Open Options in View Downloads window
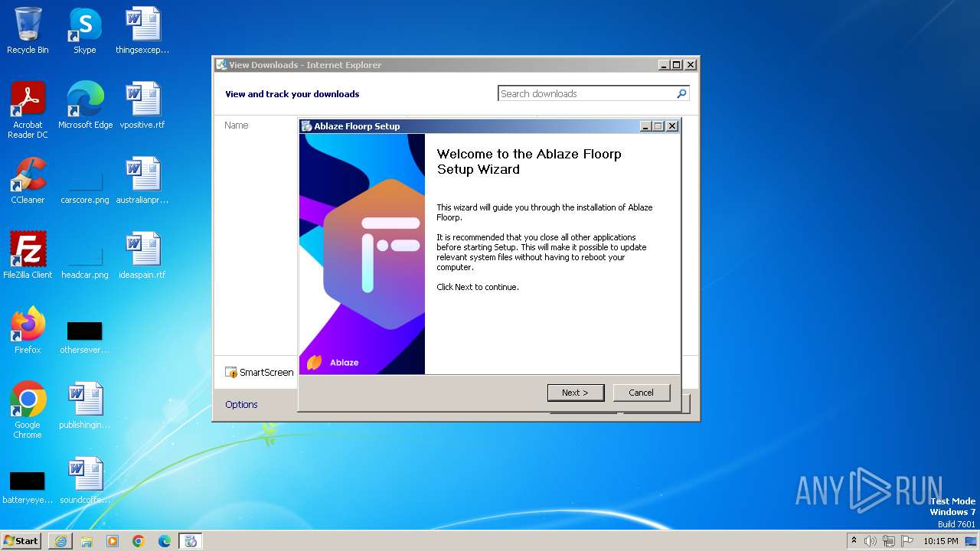This screenshot has width=980, height=551. pos(241,404)
